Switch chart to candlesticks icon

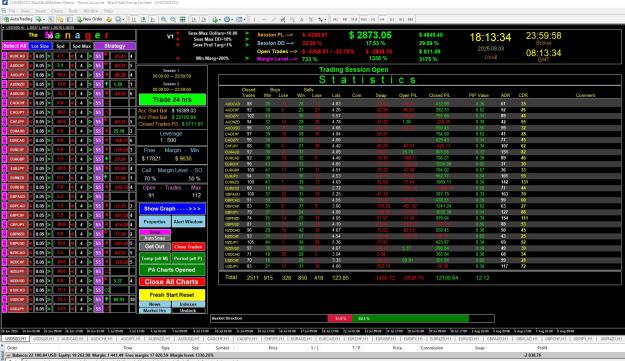[143, 19]
